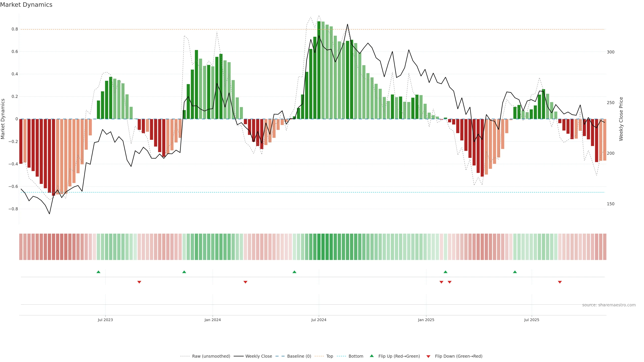Image resolution: width=644 pixels, height=362 pixels.
Task: Hide the Top threshold legend series
Action: point(330,356)
